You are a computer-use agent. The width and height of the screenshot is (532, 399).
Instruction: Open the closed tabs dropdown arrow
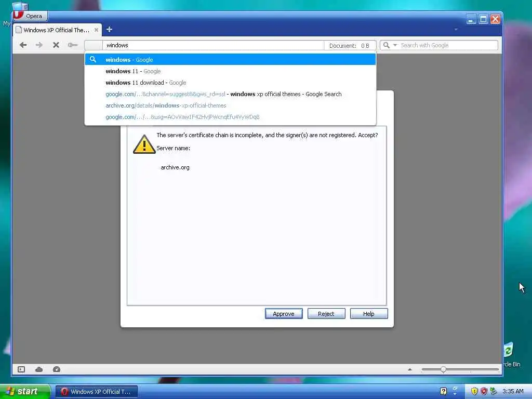point(456,30)
